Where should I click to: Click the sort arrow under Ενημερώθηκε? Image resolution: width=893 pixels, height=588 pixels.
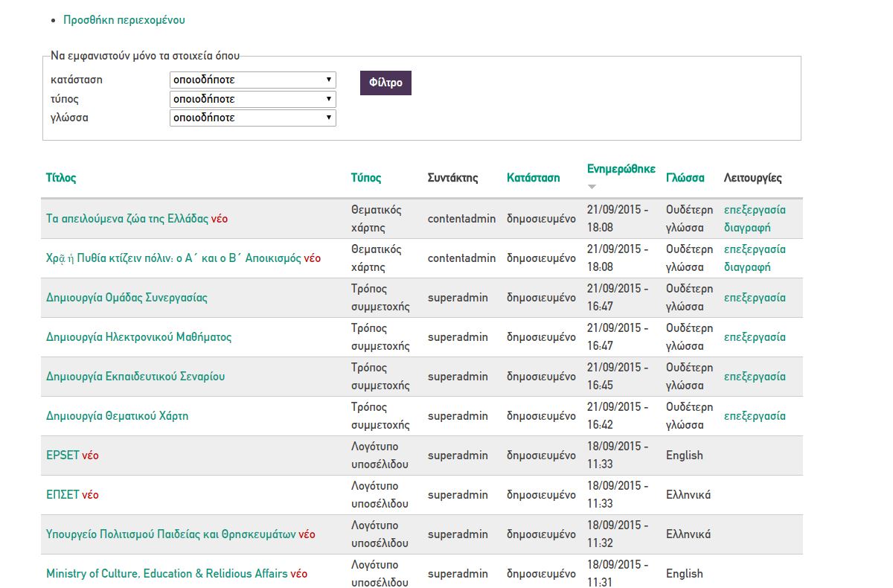592,187
